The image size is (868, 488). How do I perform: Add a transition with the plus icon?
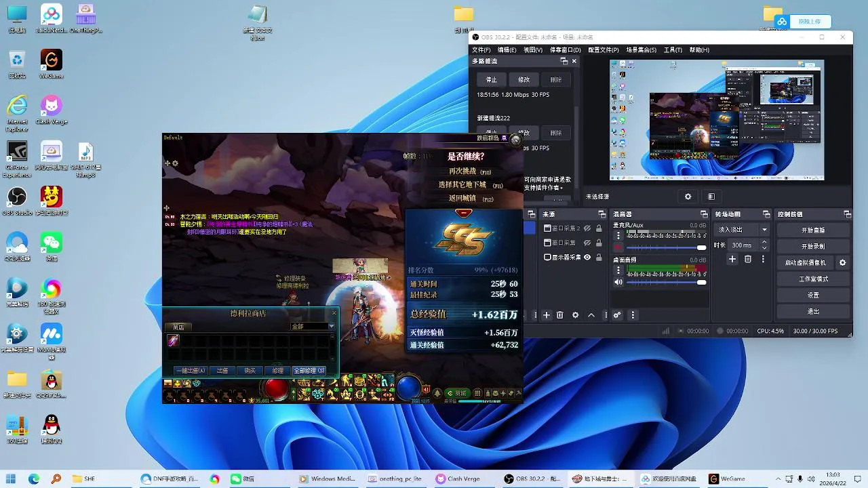click(732, 259)
